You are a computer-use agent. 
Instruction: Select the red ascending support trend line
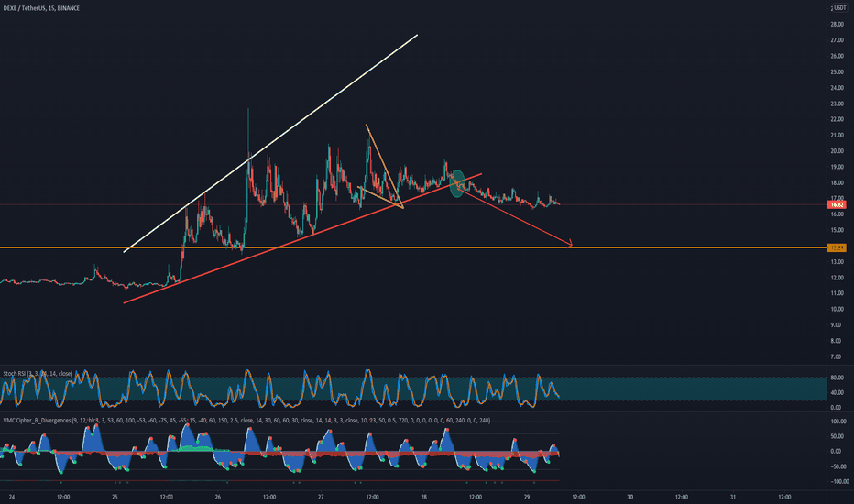click(302, 238)
